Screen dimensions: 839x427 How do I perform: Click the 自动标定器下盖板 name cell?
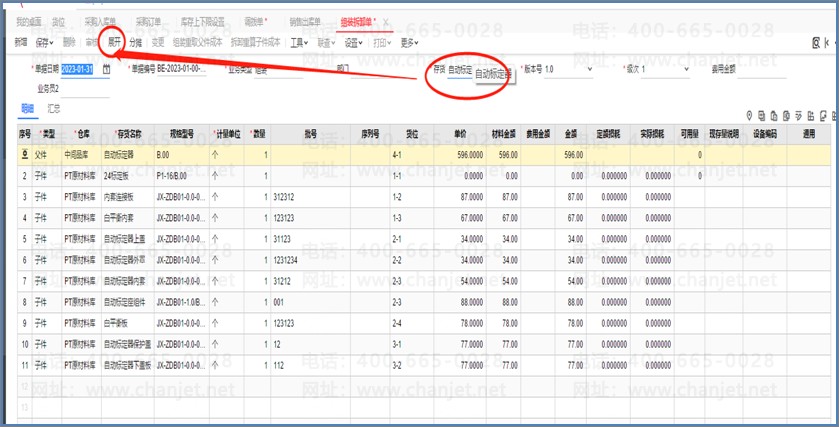128,365
